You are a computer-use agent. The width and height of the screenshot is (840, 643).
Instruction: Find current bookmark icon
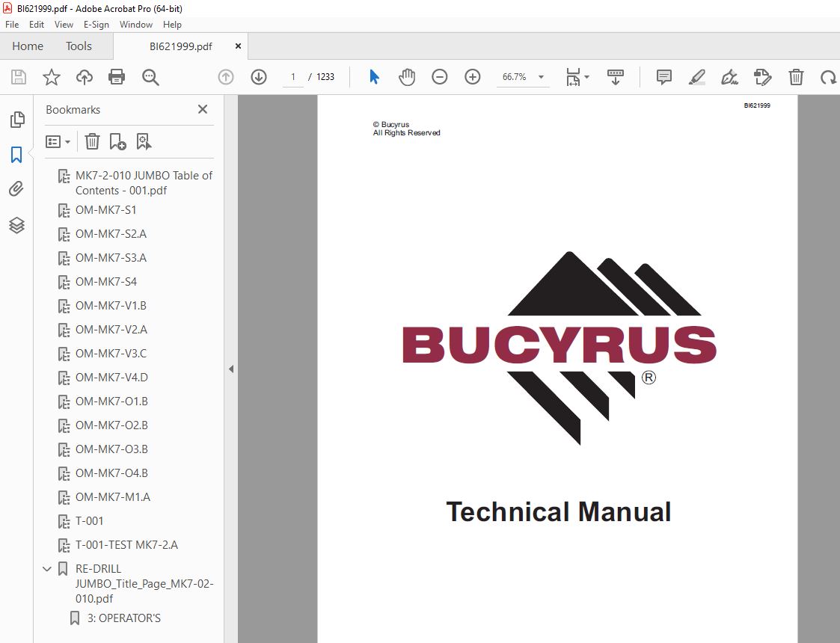144,141
